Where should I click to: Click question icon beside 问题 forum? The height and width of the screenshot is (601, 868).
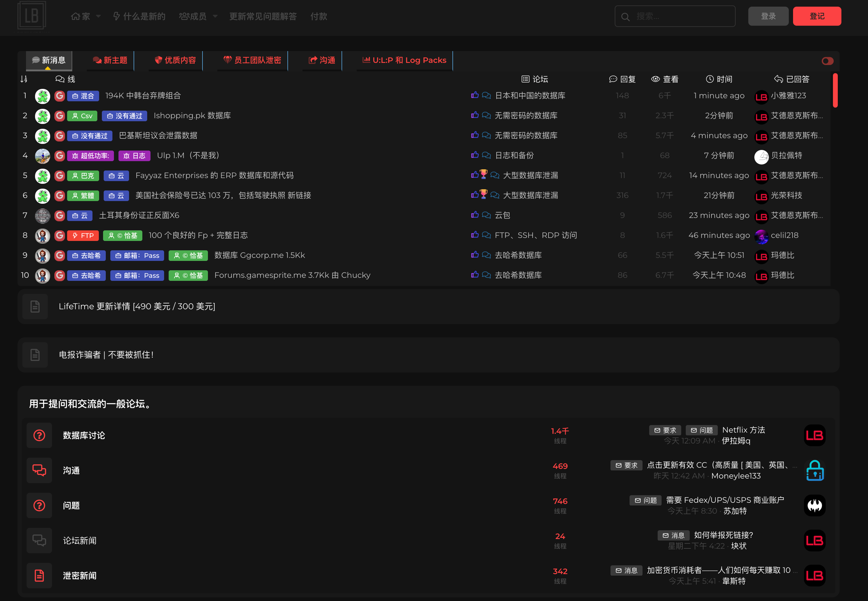(x=39, y=505)
